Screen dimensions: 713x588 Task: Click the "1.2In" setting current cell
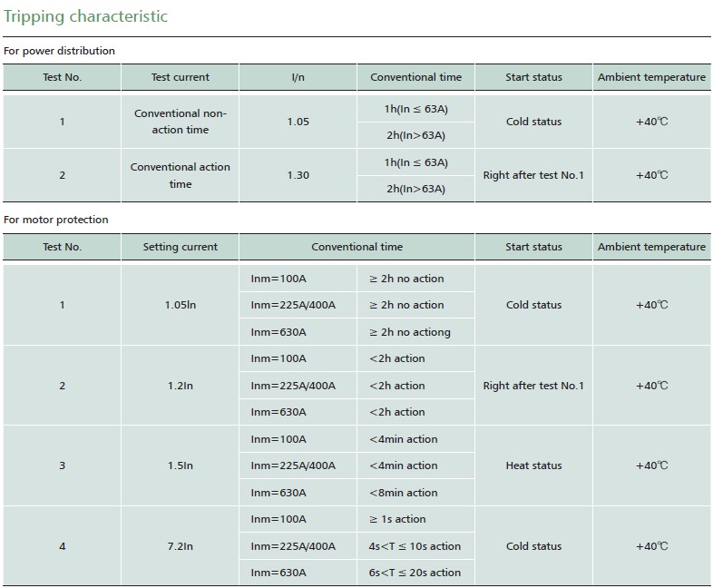click(x=181, y=386)
